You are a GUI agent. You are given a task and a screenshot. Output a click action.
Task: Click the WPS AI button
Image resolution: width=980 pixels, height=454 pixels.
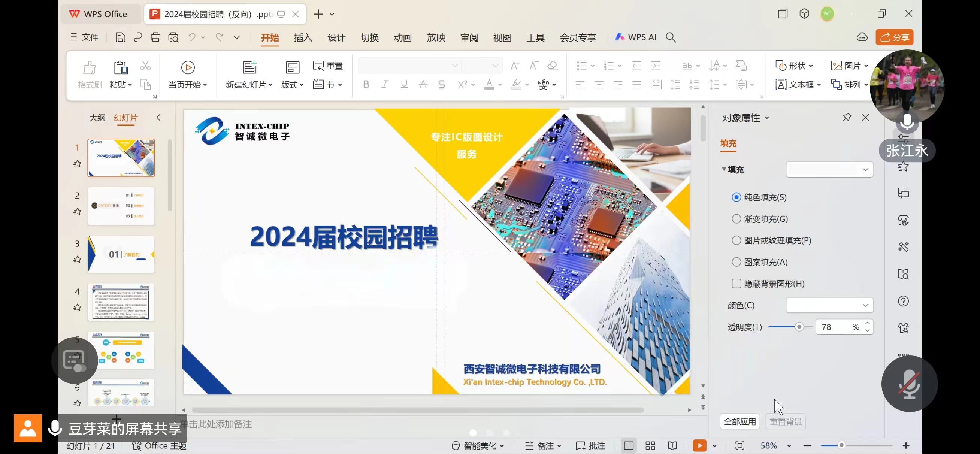(636, 37)
